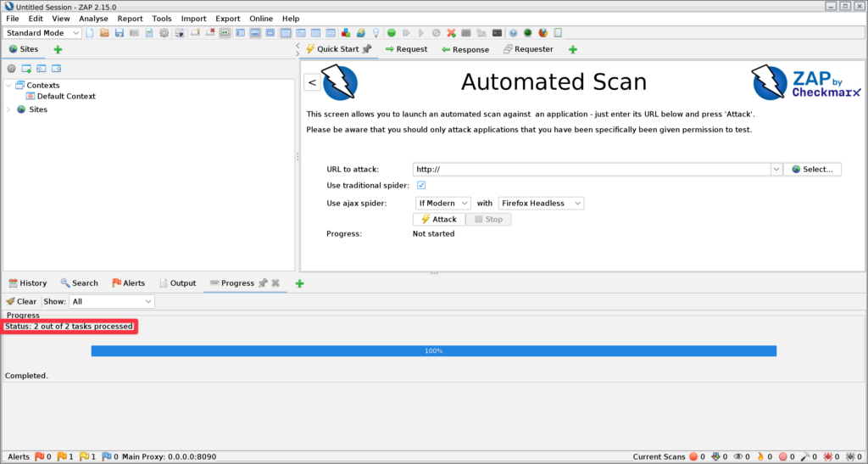Click the yellow flag alerts count icon

84,457
